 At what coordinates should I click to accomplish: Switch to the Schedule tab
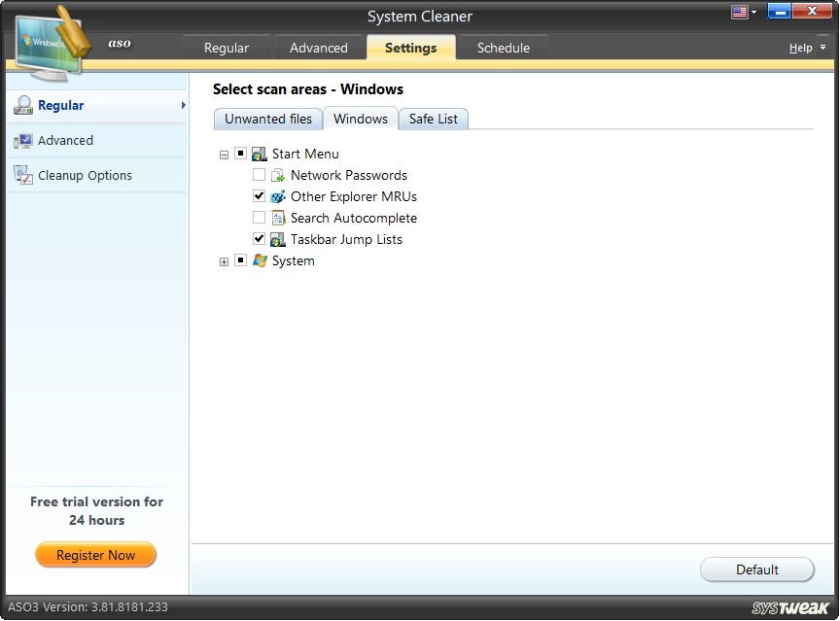click(x=503, y=47)
